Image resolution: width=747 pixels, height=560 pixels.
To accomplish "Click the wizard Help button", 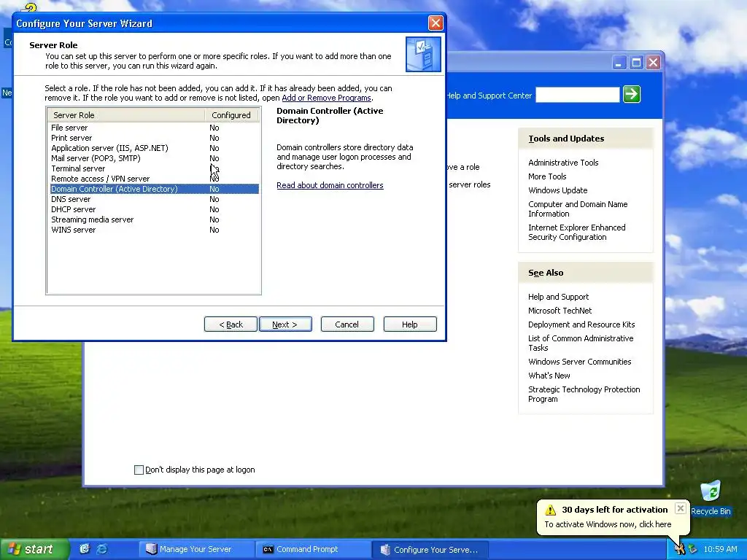I will click(x=410, y=324).
